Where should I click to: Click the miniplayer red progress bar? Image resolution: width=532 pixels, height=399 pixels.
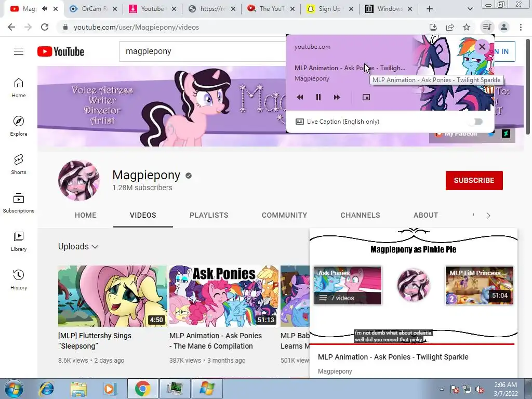412,344
